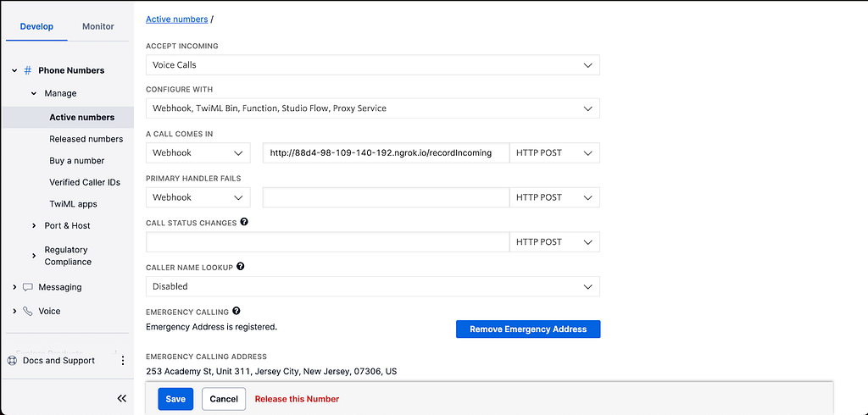The image size is (868, 415).
Task: Collapse the Manage subsection chevron
Action: tap(34, 93)
